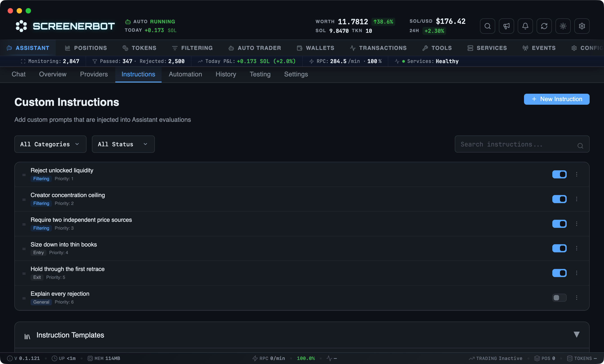
Task: Click the RPC lightning icon in bottom status bar
Action: click(x=255, y=358)
